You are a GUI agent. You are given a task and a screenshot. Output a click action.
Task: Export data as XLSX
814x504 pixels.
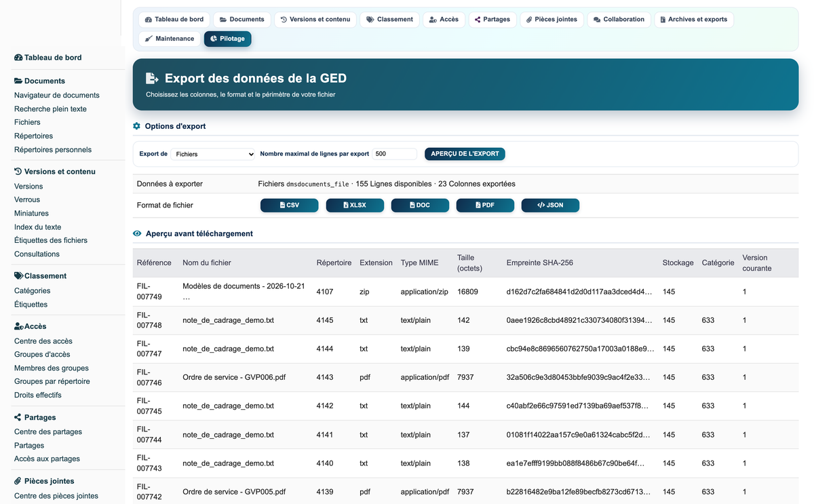pos(355,205)
